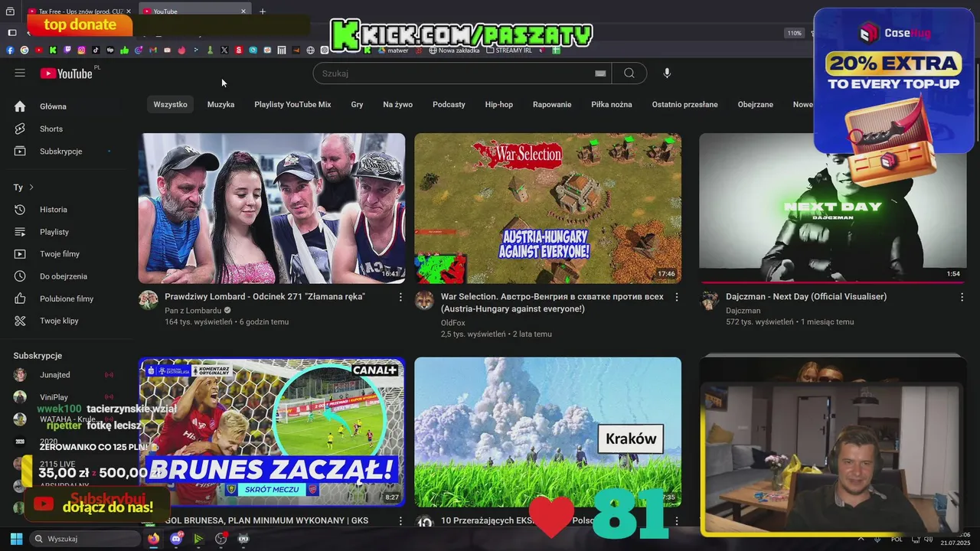980x551 pixels.
Task: Open options menu for Dajczman Next Day video
Action: click(961, 297)
